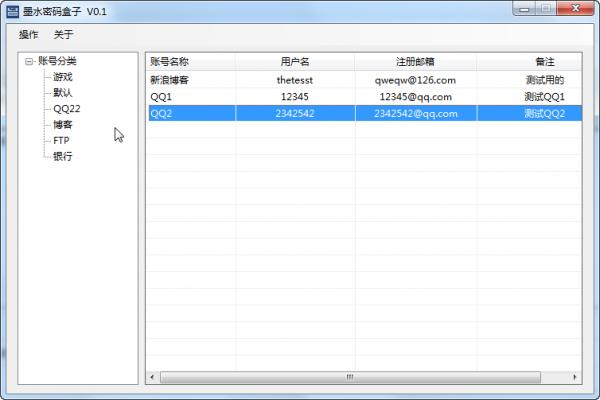The width and height of the screenshot is (600, 400).
Task: Collapse the 账号分类 tree root
Action: 29,62
